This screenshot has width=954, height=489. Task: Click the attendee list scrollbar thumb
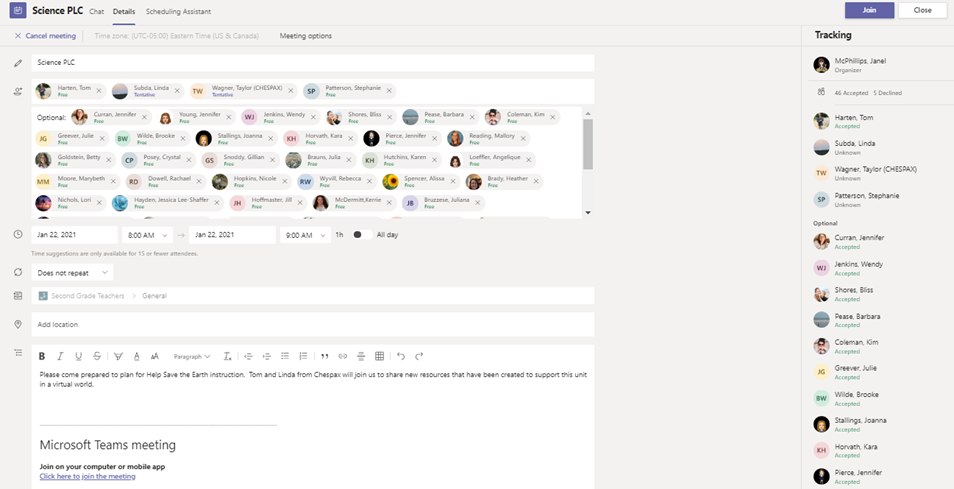[588, 144]
